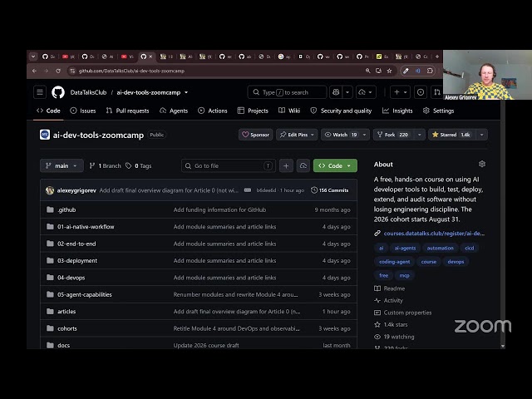Click the ai-agents topic tag
Image resolution: width=532 pixels, height=399 pixels.
tap(405, 248)
